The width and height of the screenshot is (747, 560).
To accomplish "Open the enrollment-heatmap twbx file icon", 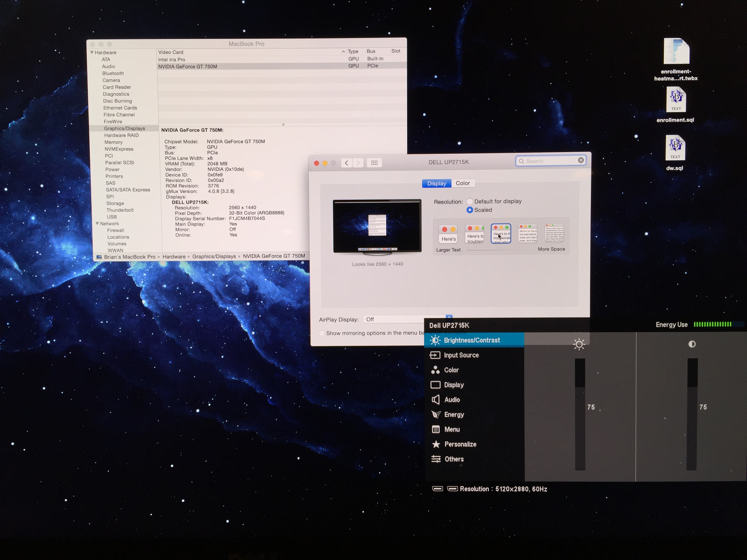I will click(676, 51).
